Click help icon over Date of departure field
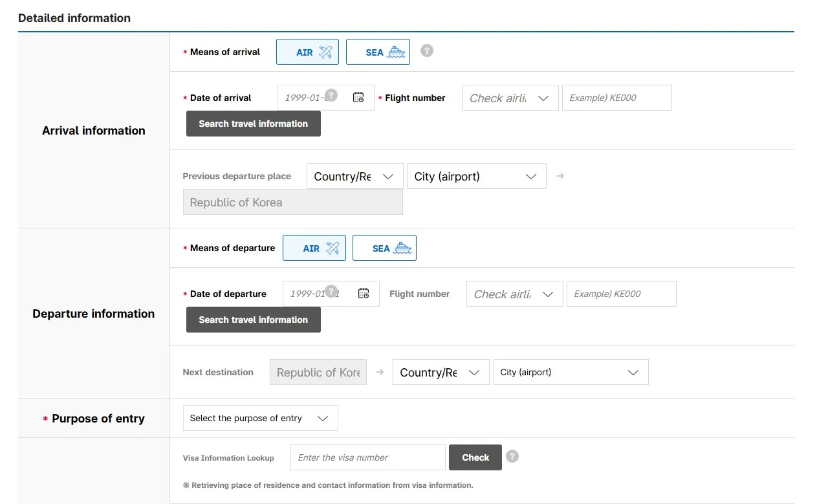The image size is (817, 504). coord(331,291)
